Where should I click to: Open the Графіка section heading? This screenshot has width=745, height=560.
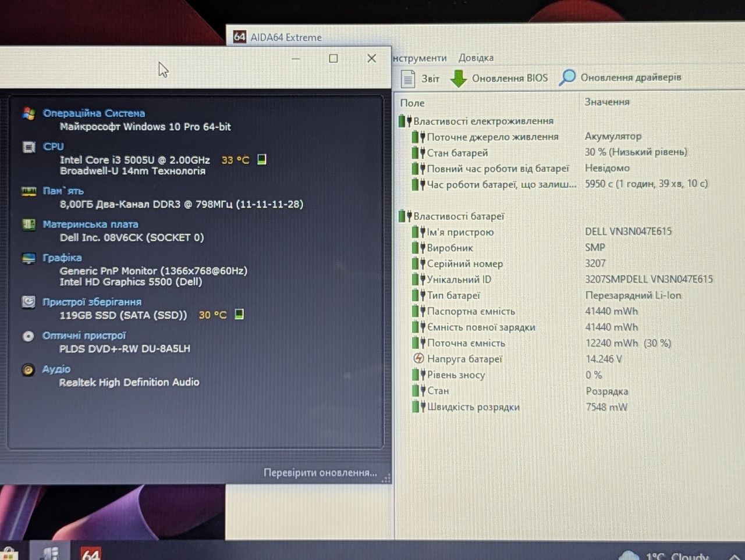click(x=62, y=258)
